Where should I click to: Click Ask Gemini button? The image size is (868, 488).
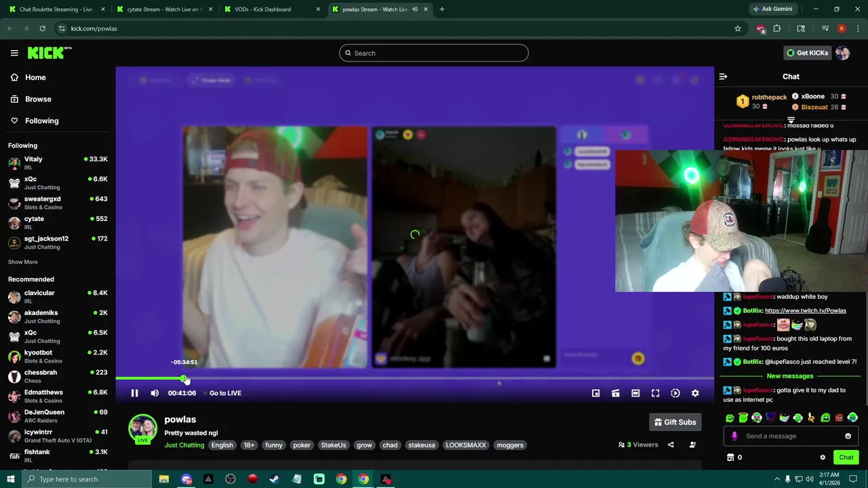[772, 9]
